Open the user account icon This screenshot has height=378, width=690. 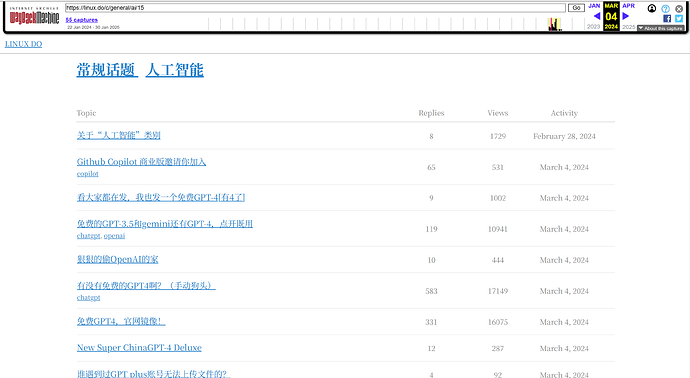pyautogui.click(x=652, y=8)
